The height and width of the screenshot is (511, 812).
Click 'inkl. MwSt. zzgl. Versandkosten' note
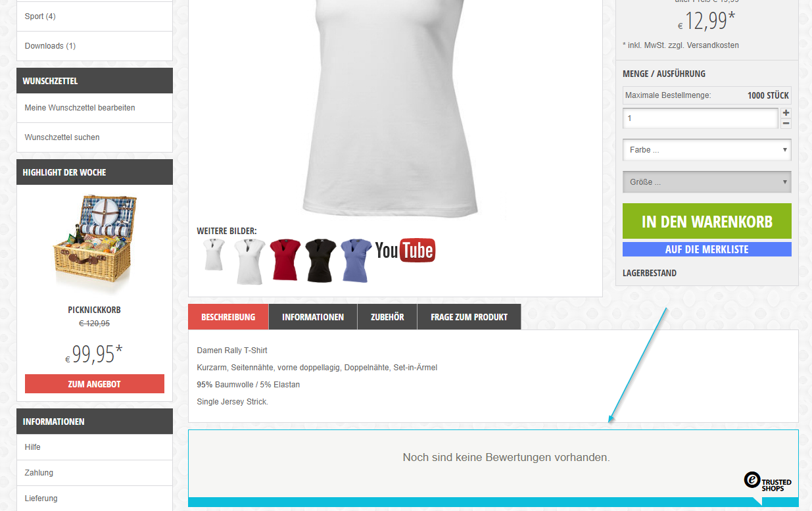[x=681, y=45]
